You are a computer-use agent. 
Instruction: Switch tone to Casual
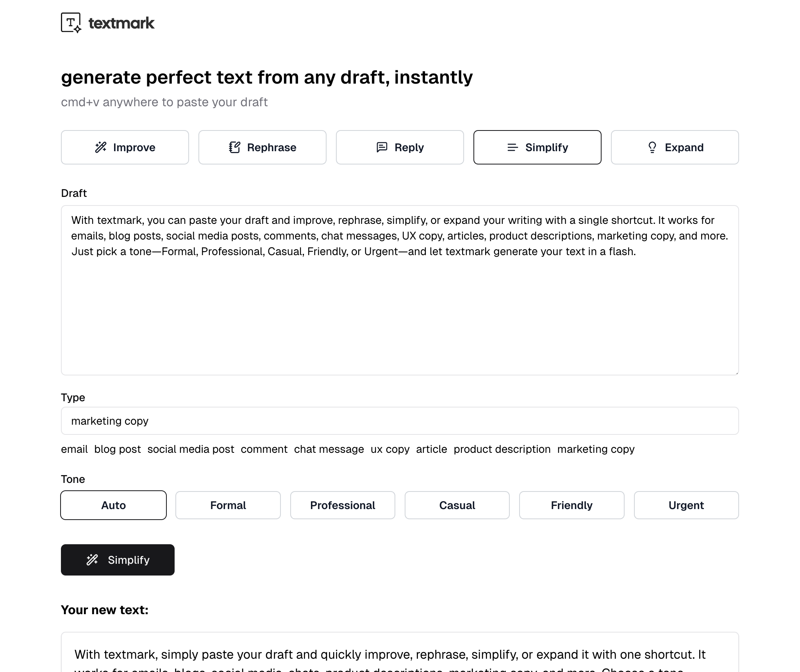(457, 505)
